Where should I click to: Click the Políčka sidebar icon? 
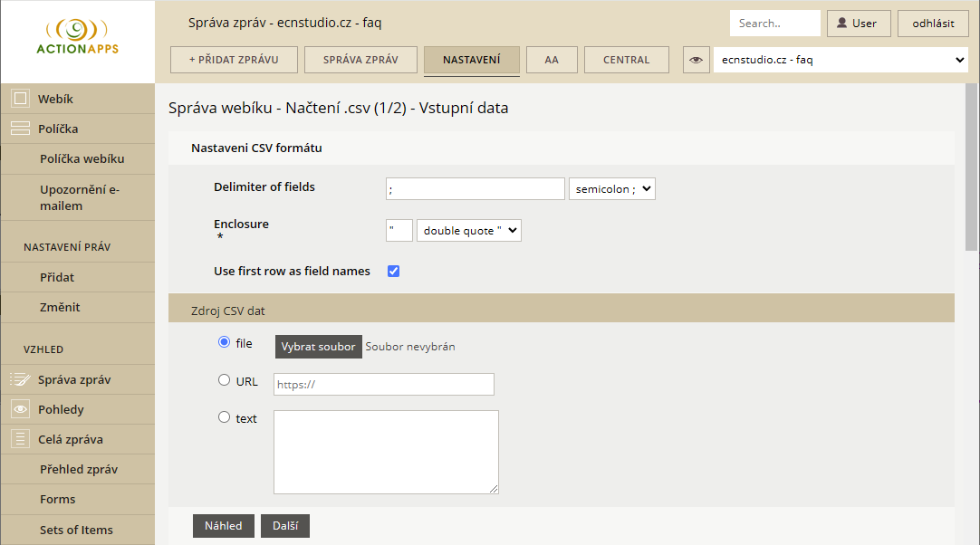pyautogui.click(x=20, y=129)
